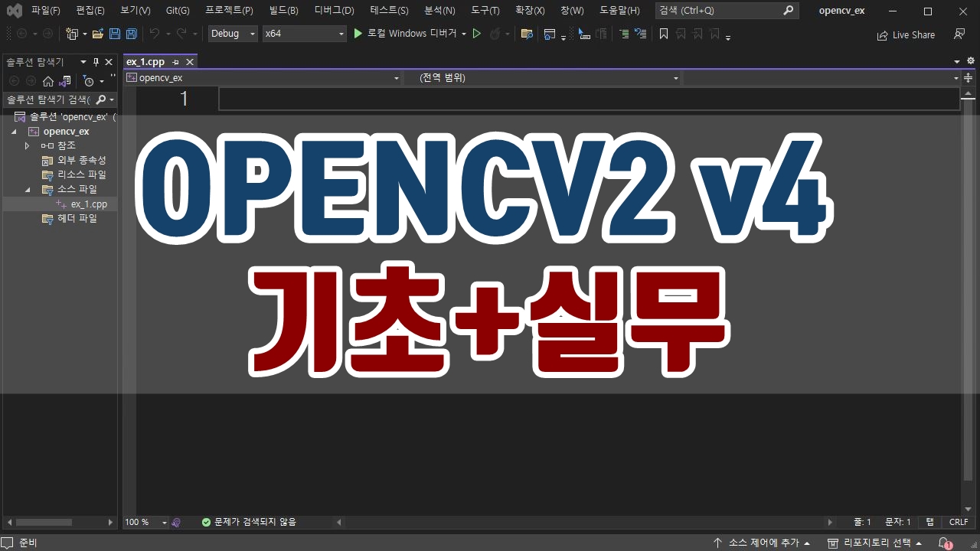Open the opencv_ex project scope dropdown

point(263,77)
